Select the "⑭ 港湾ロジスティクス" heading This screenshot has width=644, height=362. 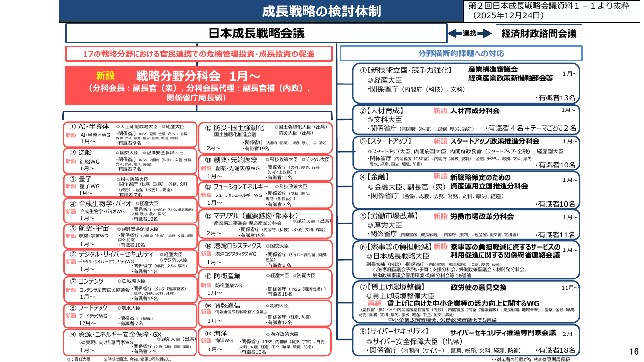[233, 246]
